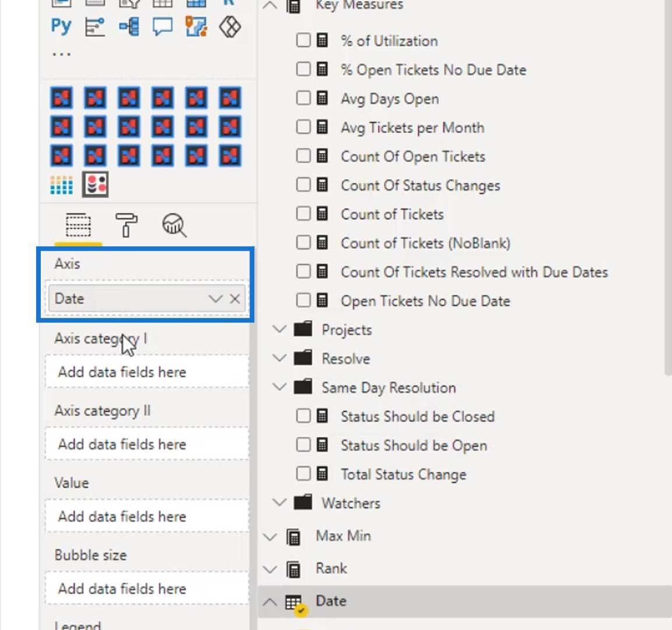The image size is (672, 630).
Task: Click the Resolve folder icon
Action: pyautogui.click(x=303, y=358)
